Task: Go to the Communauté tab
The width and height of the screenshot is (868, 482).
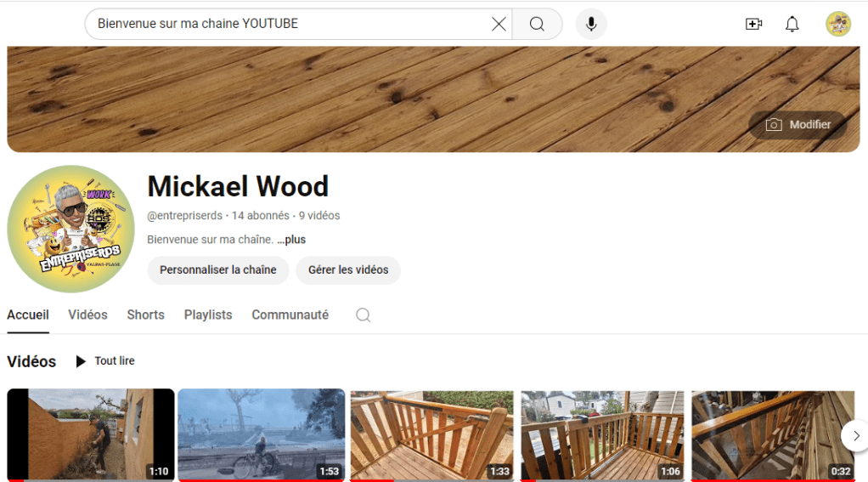Action: pos(290,315)
